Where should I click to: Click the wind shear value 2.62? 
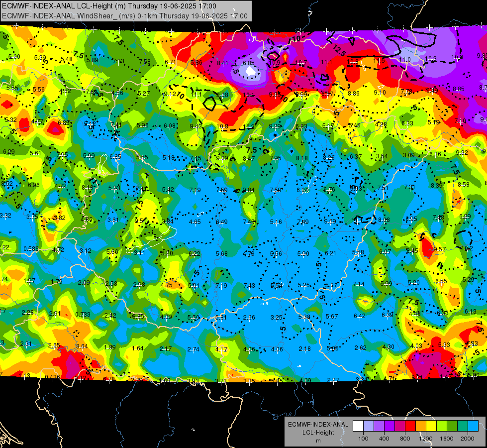click(x=361, y=347)
